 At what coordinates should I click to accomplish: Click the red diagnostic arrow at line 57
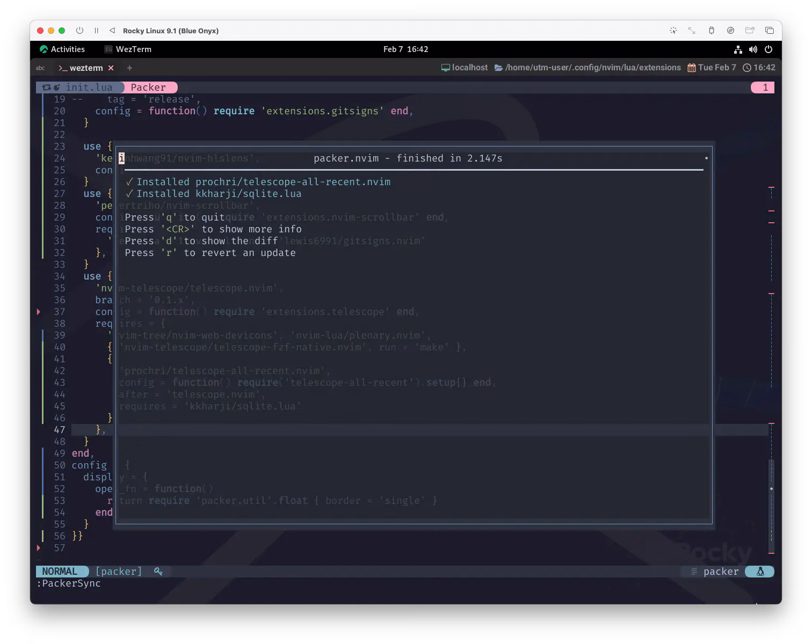click(39, 548)
